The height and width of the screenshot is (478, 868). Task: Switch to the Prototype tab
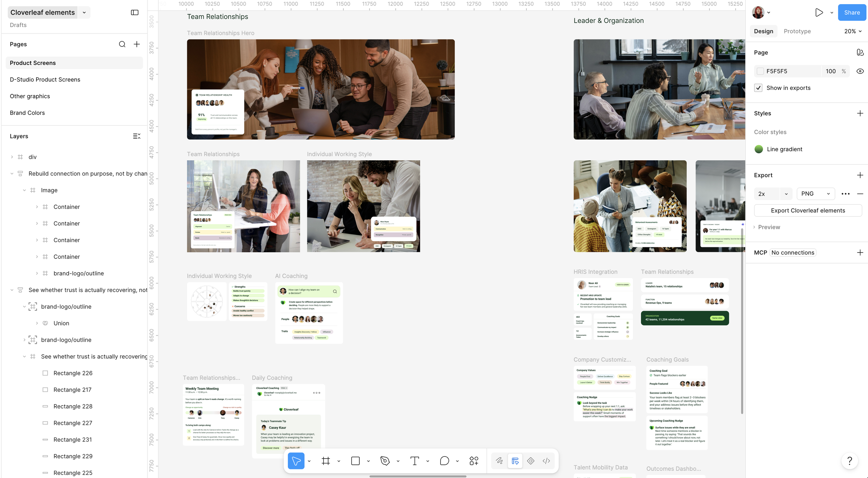coord(797,31)
